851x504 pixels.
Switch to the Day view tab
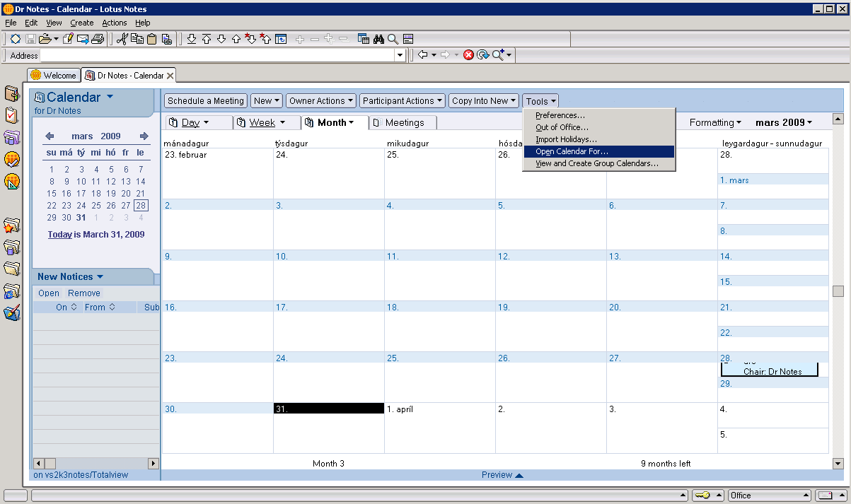tap(197, 123)
